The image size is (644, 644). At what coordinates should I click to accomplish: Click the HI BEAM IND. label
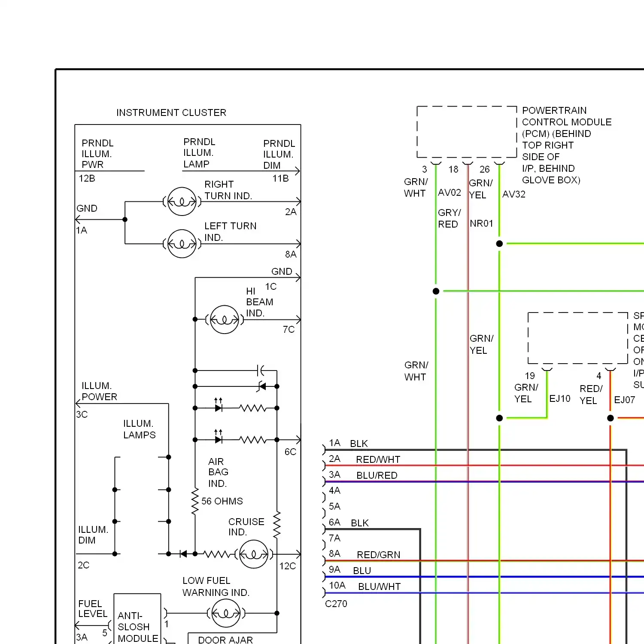point(259,302)
